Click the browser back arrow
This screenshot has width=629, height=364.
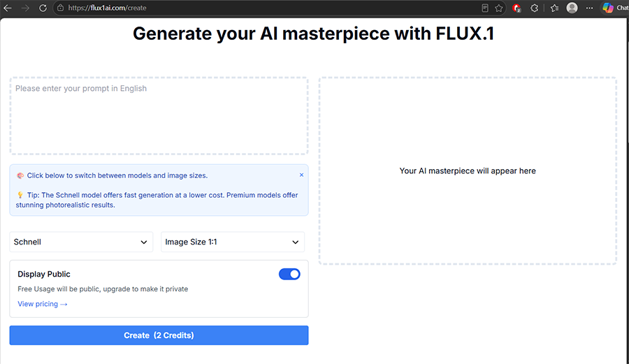tap(8, 8)
